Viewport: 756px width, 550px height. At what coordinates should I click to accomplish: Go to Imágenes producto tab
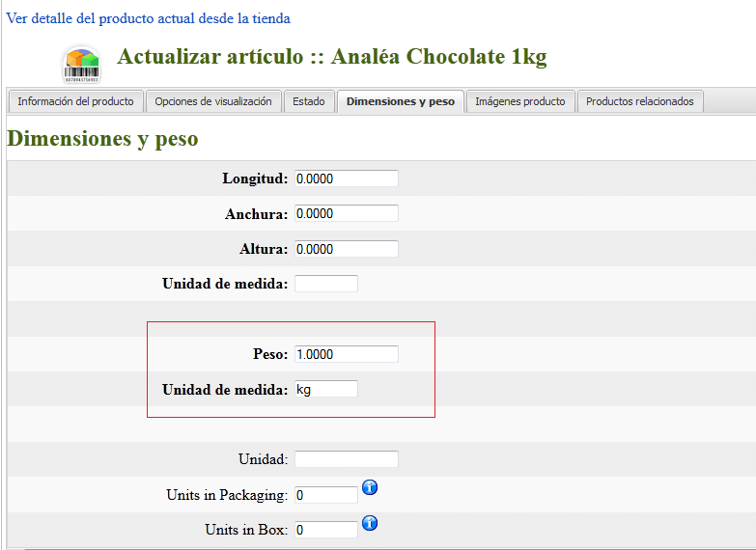(520, 101)
